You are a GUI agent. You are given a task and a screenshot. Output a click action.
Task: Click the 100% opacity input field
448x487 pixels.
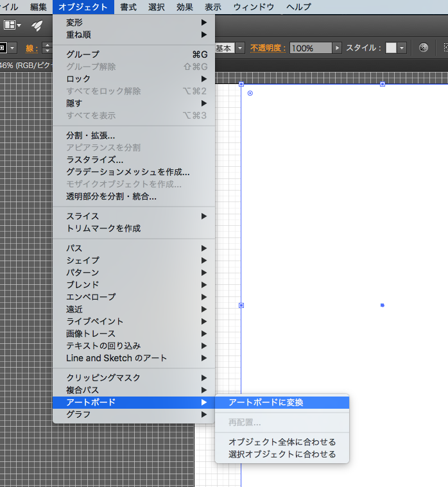(311, 48)
